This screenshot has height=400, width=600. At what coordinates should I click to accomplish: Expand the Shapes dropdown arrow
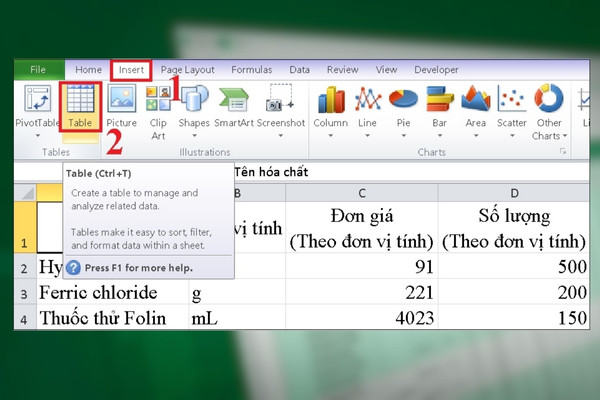(194, 136)
